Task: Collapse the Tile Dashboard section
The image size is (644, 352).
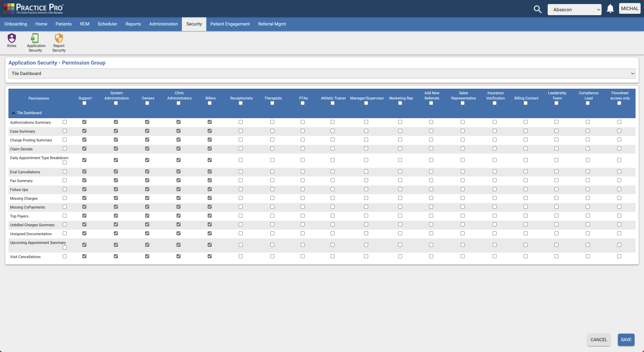Action: (13, 113)
